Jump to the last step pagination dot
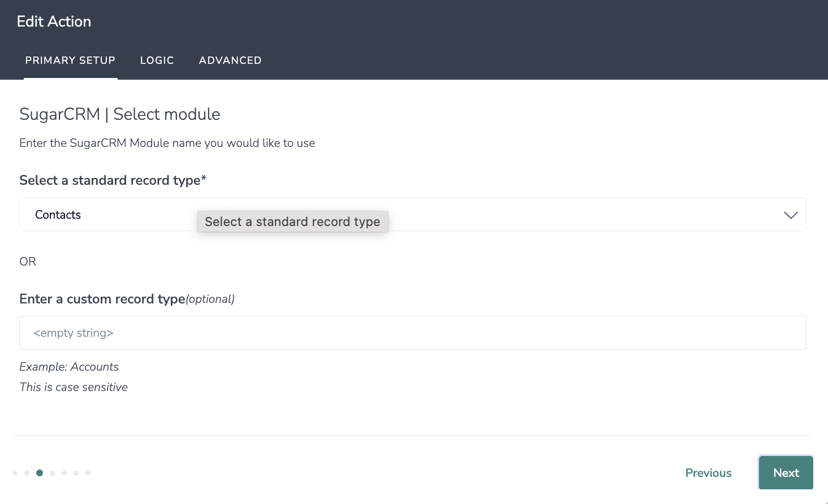This screenshot has height=504, width=828. click(88, 473)
